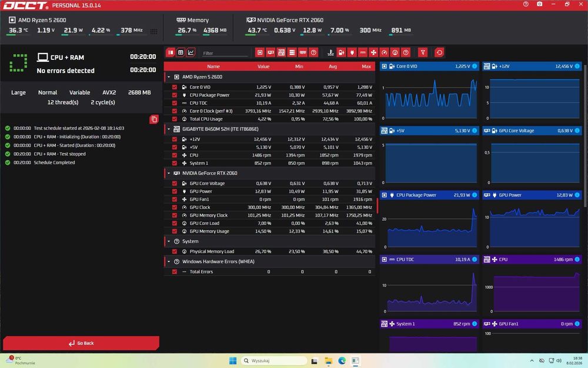Toggle the power plug sensor filter
This screenshot has height=368, width=588.
(x=352, y=52)
